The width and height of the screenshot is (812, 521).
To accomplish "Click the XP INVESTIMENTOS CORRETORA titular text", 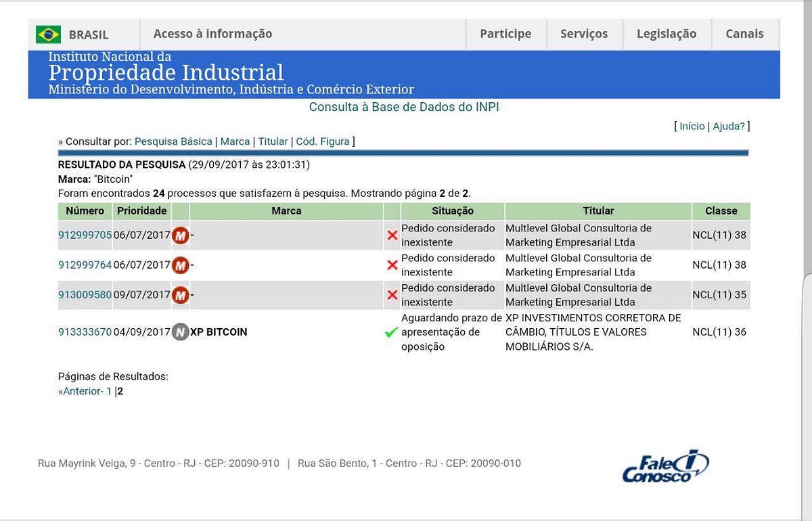I will [x=593, y=332].
